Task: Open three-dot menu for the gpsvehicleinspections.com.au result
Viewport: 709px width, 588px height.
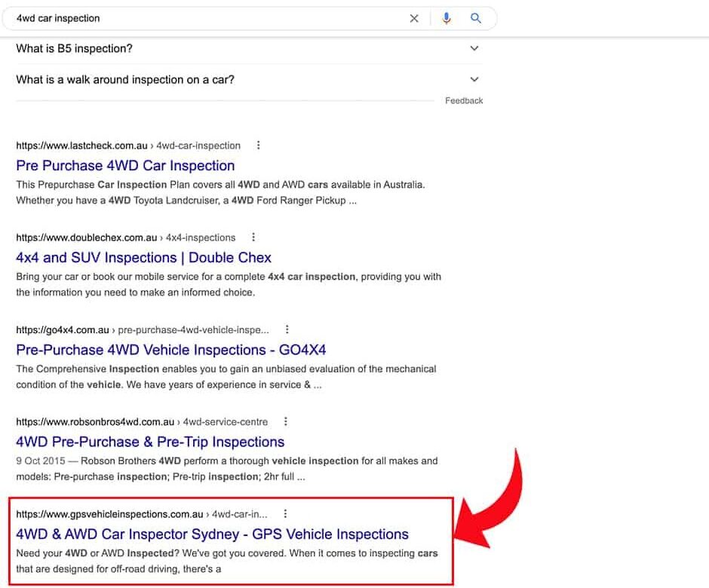Action: click(285, 514)
